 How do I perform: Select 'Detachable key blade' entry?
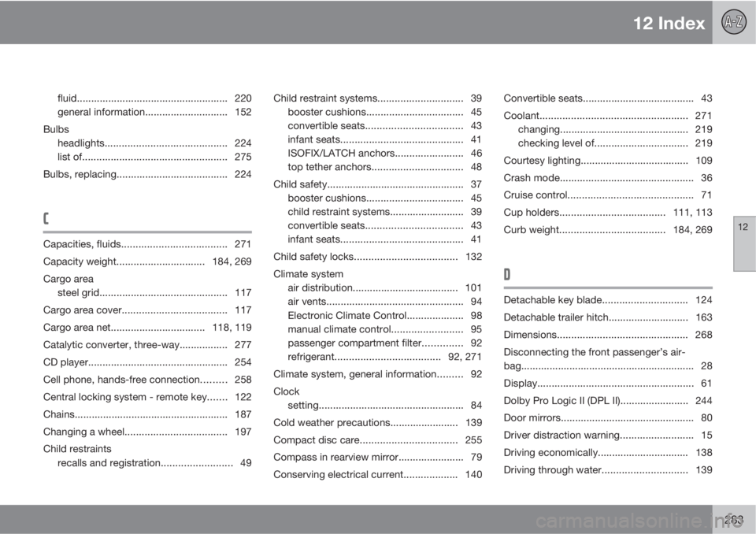click(x=608, y=300)
